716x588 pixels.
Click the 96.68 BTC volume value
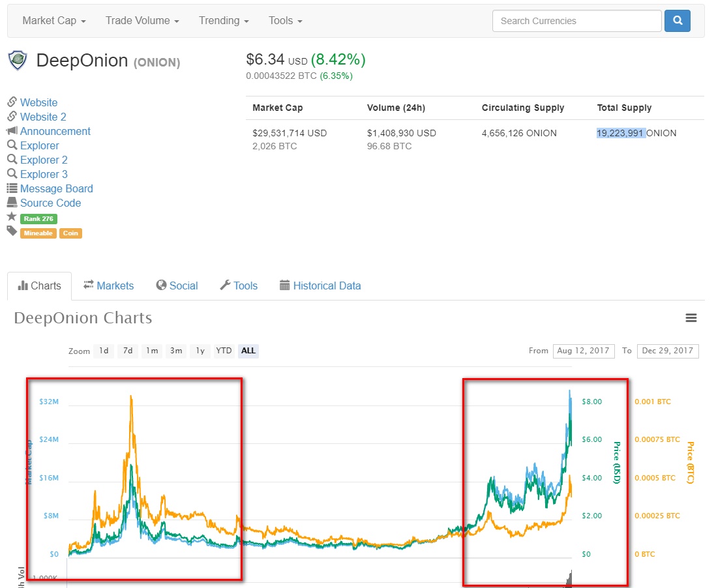coord(389,146)
